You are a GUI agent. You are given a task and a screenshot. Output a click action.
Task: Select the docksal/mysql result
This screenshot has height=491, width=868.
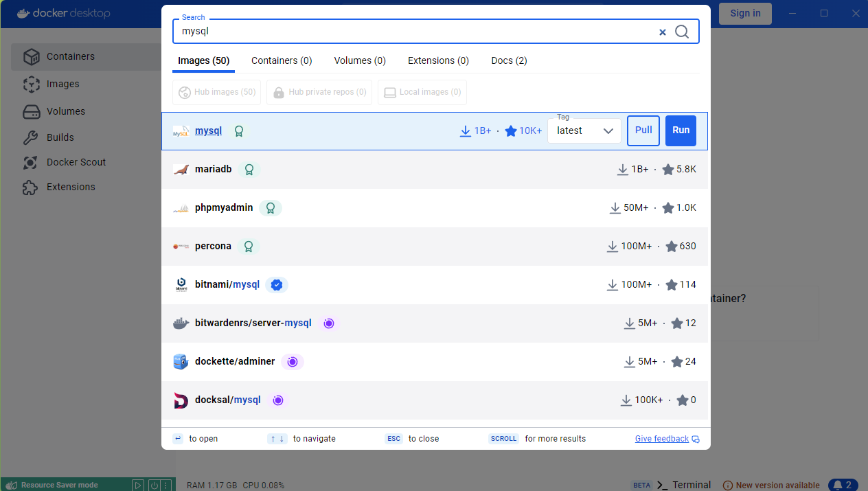(436, 400)
